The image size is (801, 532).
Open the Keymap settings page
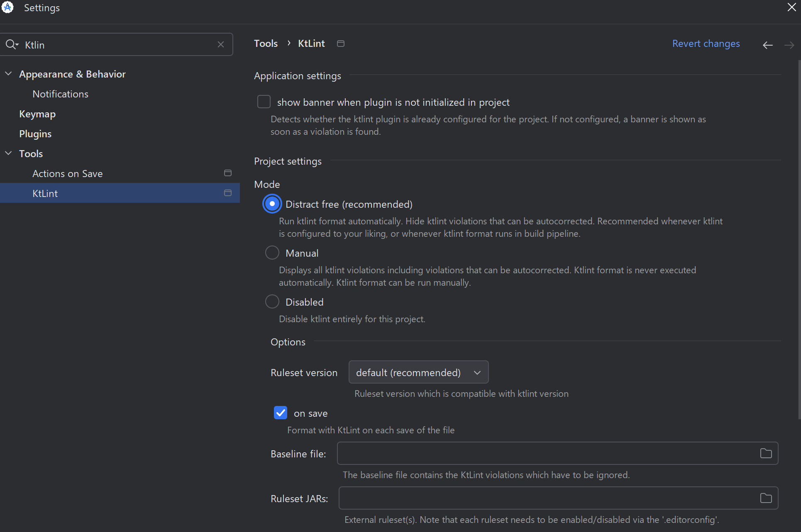point(37,114)
